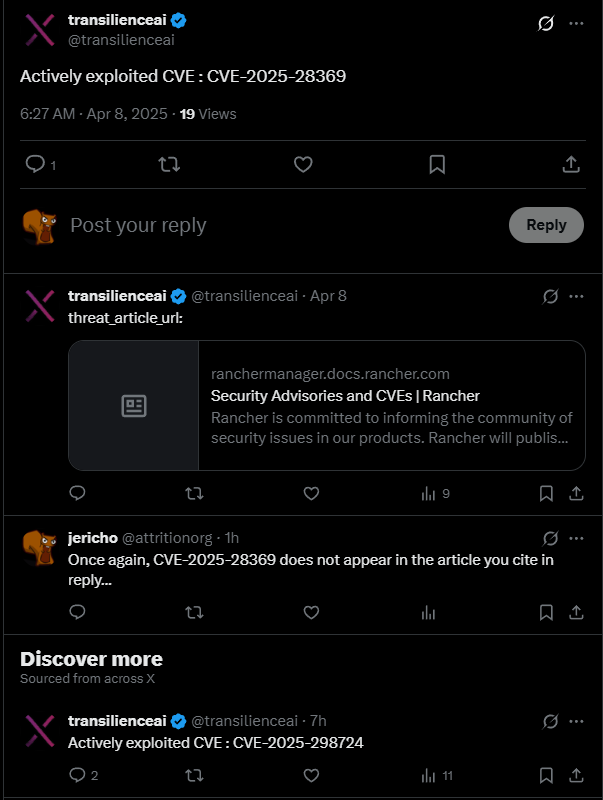
Task: Open more options on jericho's reply
Action: pos(576,538)
